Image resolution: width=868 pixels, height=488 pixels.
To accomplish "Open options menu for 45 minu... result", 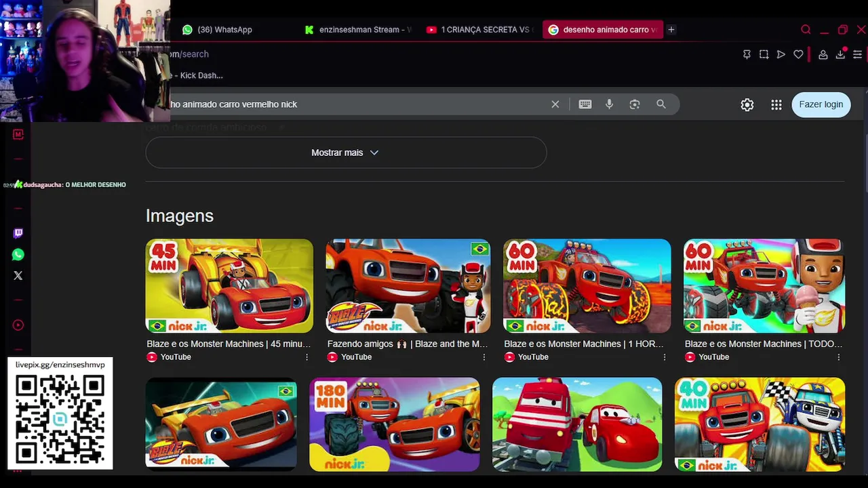I will 307,357.
